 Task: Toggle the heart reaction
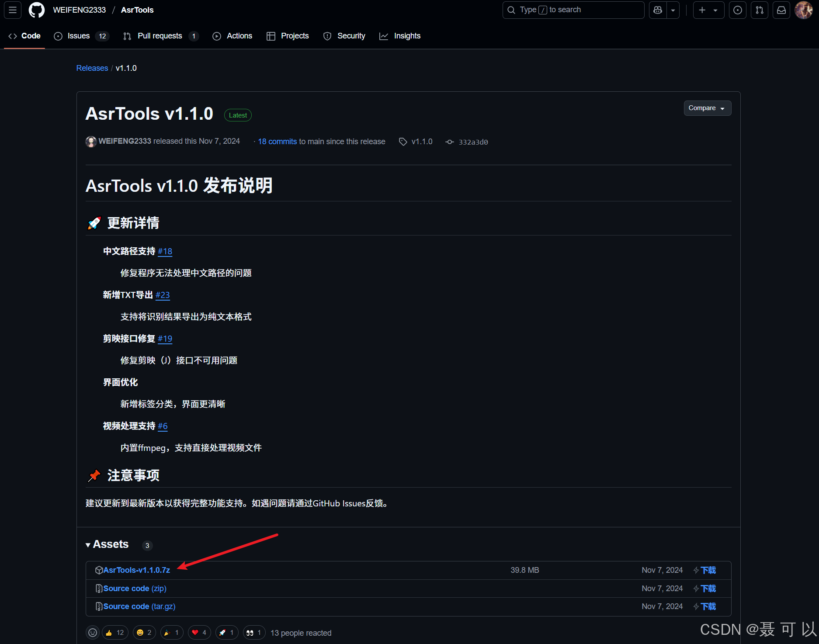(x=199, y=633)
